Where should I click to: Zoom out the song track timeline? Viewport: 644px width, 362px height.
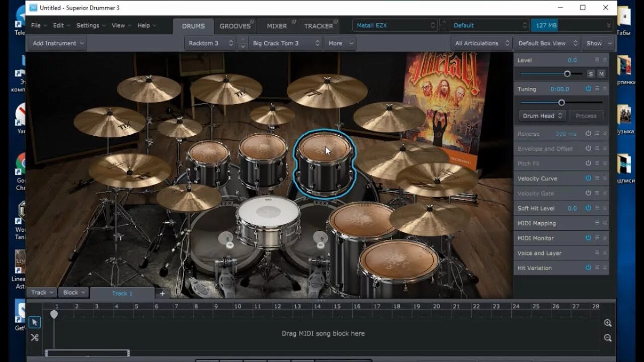(x=608, y=338)
